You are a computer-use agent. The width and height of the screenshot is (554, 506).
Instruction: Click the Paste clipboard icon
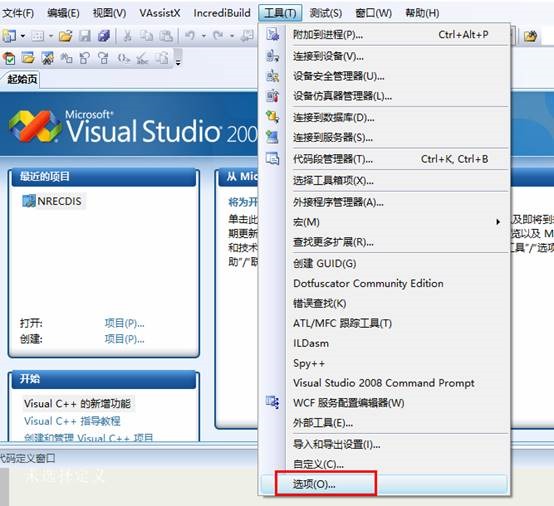coord(166,36)
